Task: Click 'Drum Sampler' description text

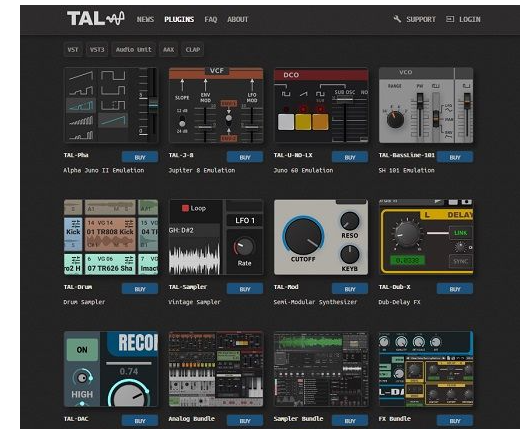Action: [x=84, y=302]
